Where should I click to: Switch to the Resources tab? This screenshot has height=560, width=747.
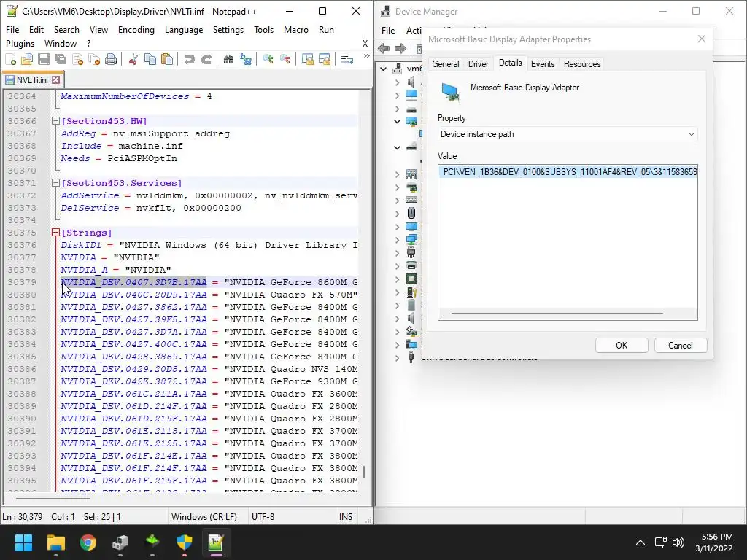(582, 64)
